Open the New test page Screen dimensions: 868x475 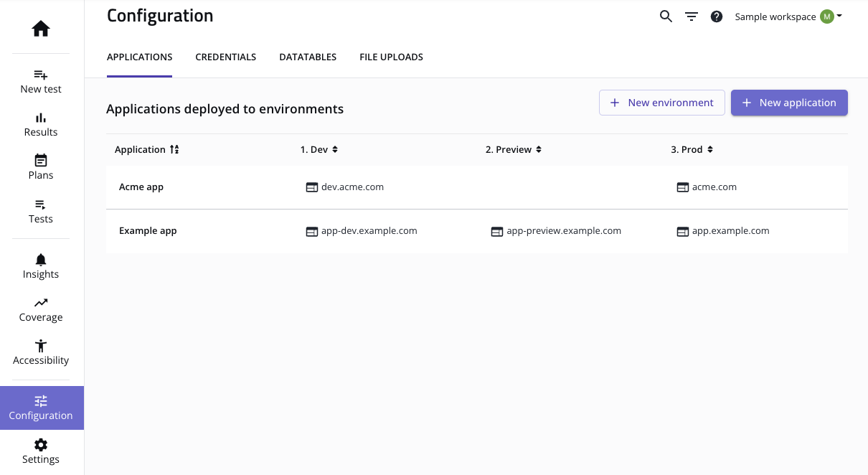point(41,81)
